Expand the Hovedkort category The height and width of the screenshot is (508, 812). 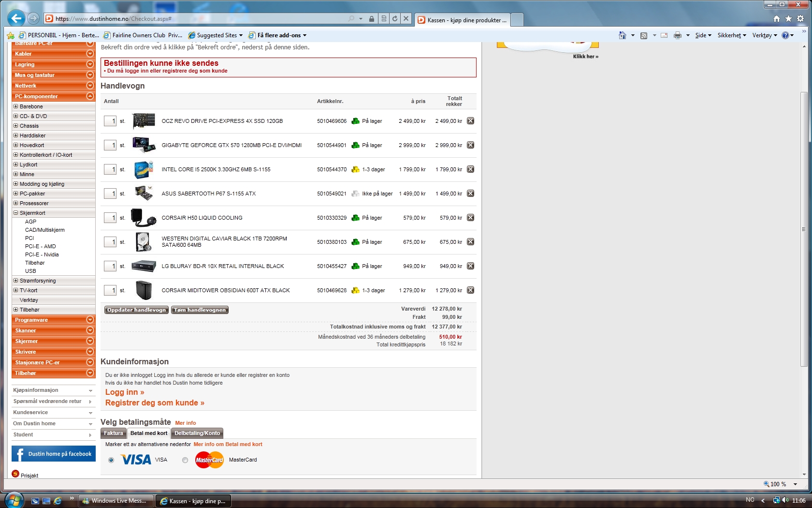point(15,145)
